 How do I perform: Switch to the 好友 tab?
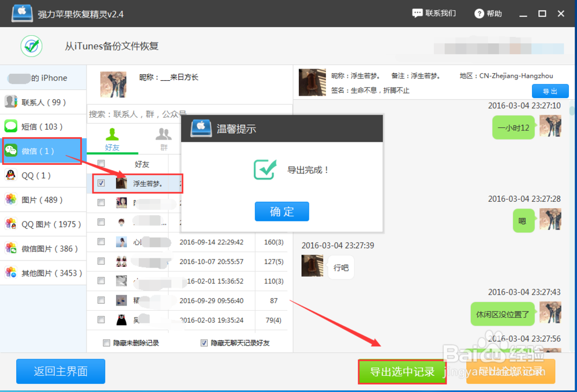tap(113, 140)
